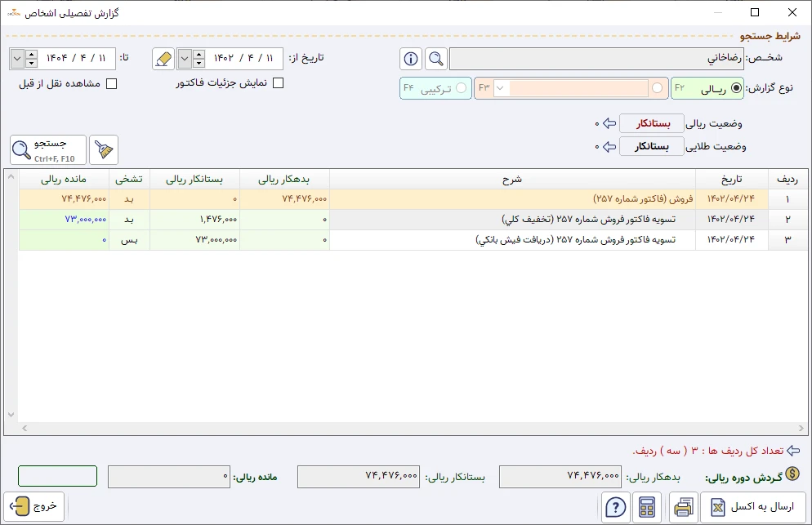This screenshot has height=525, width=812.
Task: Click the ۱,۴۷۶,۰۰۰ creditor cell
Action: click(194, 220)
